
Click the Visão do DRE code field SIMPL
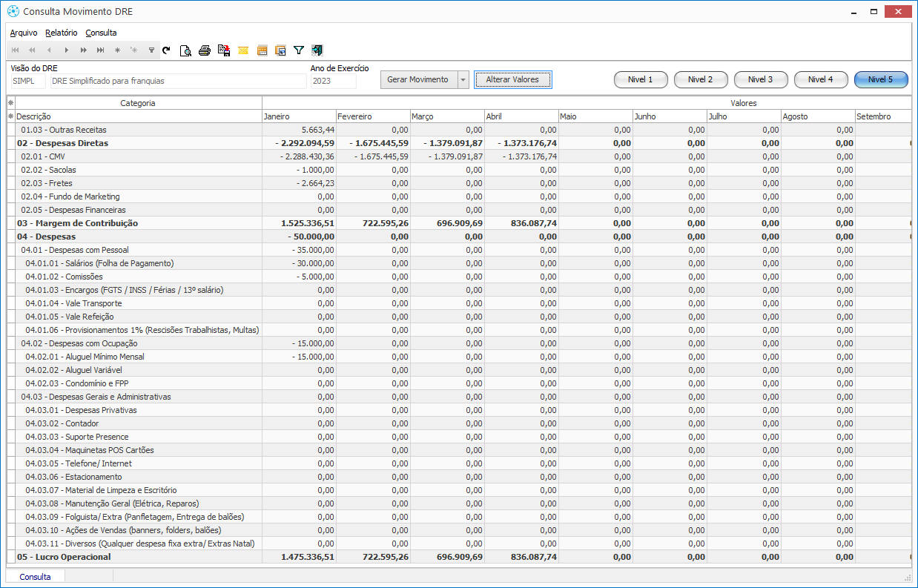point(28,81)
